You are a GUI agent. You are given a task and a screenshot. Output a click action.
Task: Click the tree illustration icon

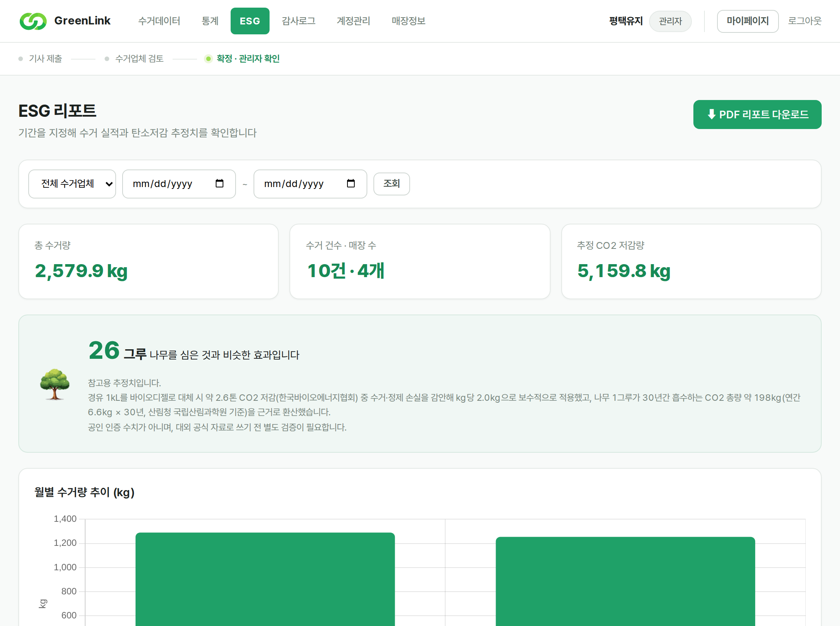point(55,384)
